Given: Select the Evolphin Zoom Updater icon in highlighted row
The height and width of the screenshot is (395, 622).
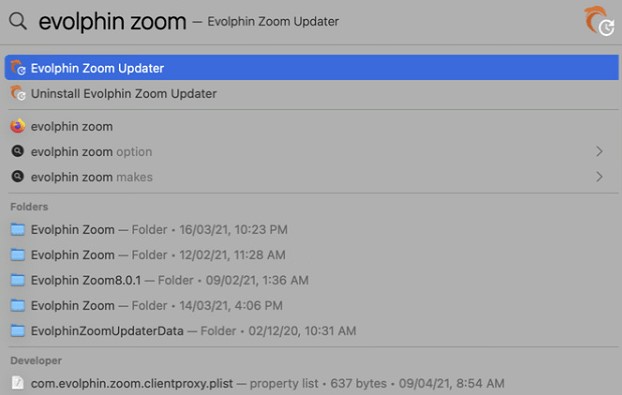Looking at the screenshot, I should (x=18, y=68).
